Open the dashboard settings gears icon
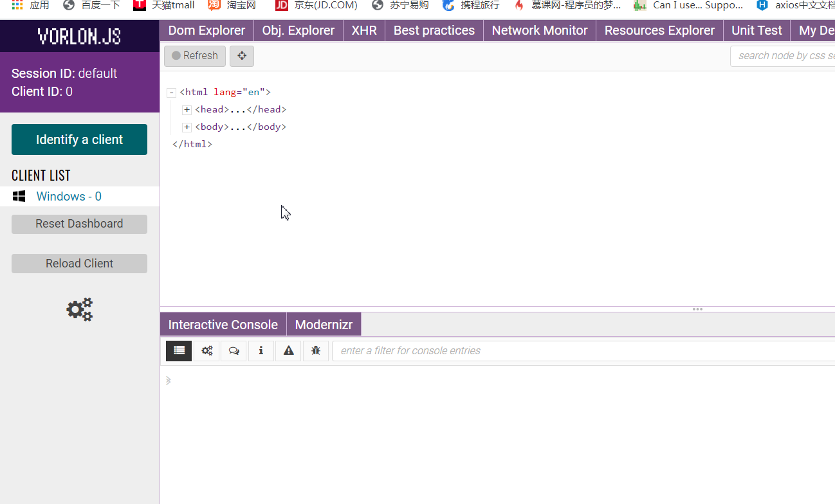The width and height of the screenshot is (835, 504). coord(80,309)
